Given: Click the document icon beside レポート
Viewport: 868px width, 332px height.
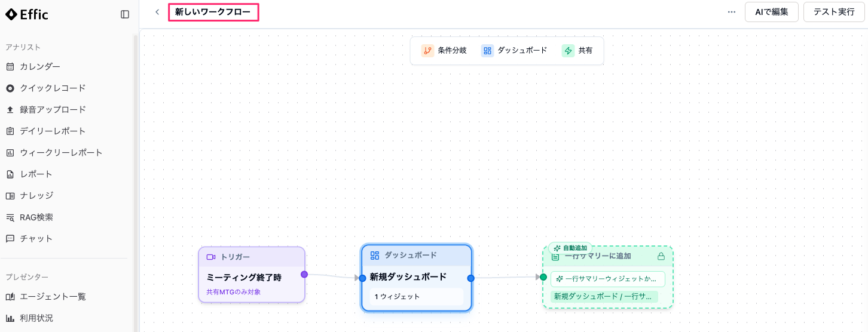Looking at the screenshot, I should point(10,174).
